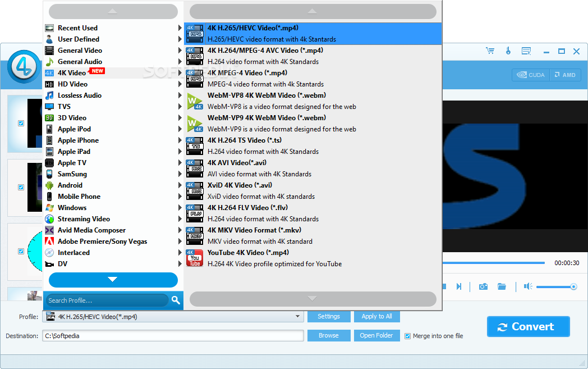Click the register key icon in title bar
The width and height of the screenshot is (588, 369).
(x=508, y=51)
